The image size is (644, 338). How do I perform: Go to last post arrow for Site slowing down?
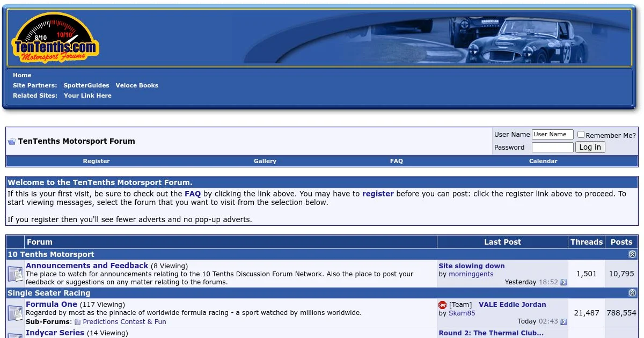[x=563, y=282]
